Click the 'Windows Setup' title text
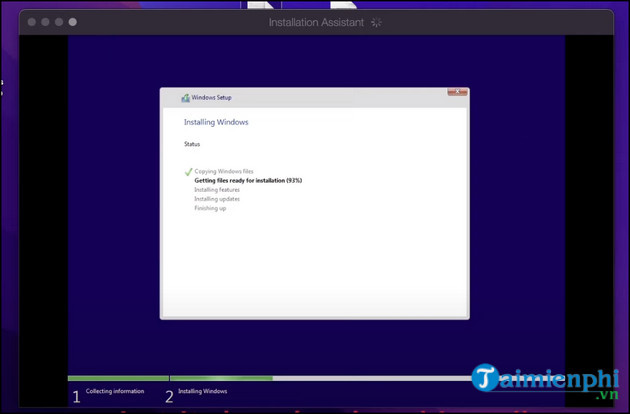This screenshot has height=414, width=630. (x=211, y=97)
